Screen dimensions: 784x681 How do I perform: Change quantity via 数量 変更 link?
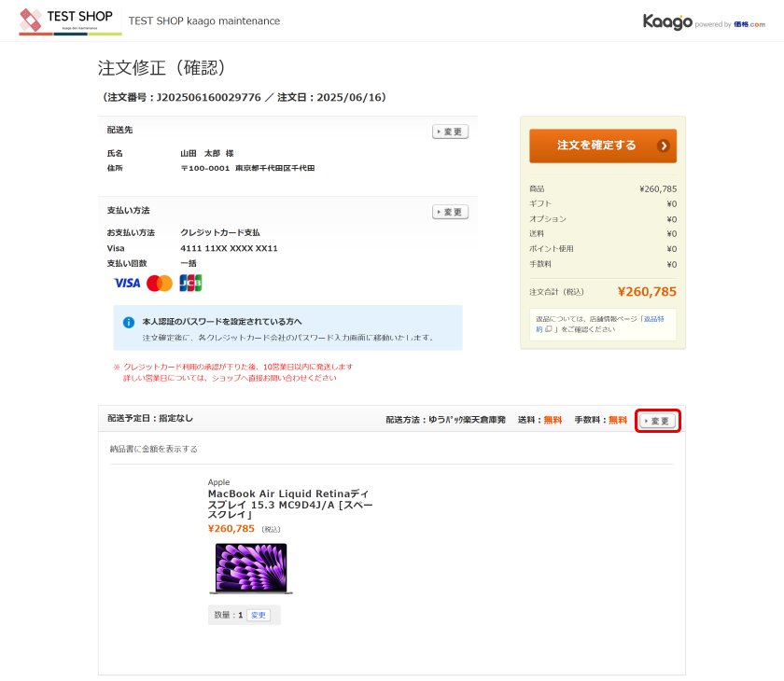click(x=259, y=615)
